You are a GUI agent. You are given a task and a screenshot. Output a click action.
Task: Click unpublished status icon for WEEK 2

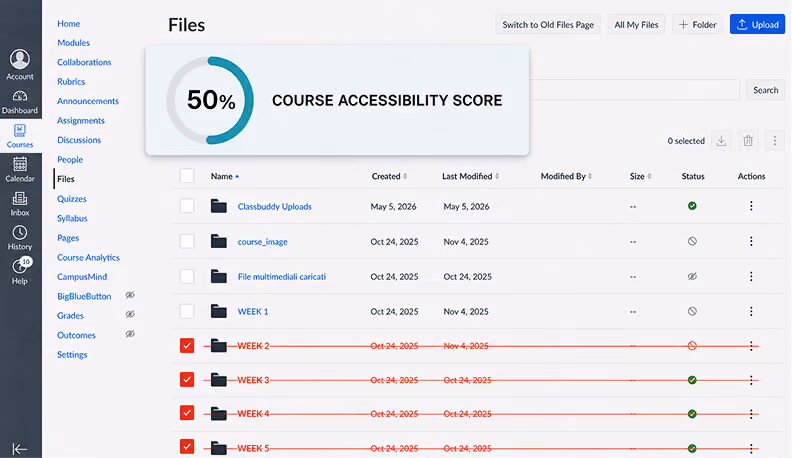click(x=692, y=346)
